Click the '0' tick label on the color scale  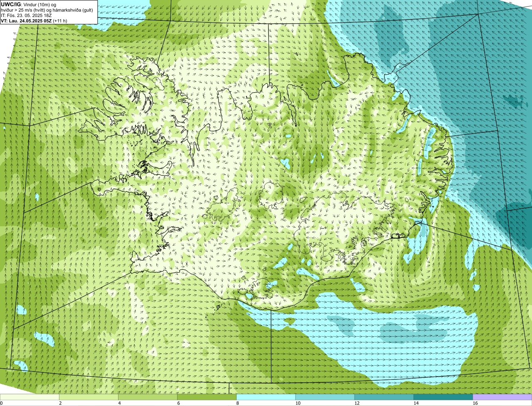2,403
